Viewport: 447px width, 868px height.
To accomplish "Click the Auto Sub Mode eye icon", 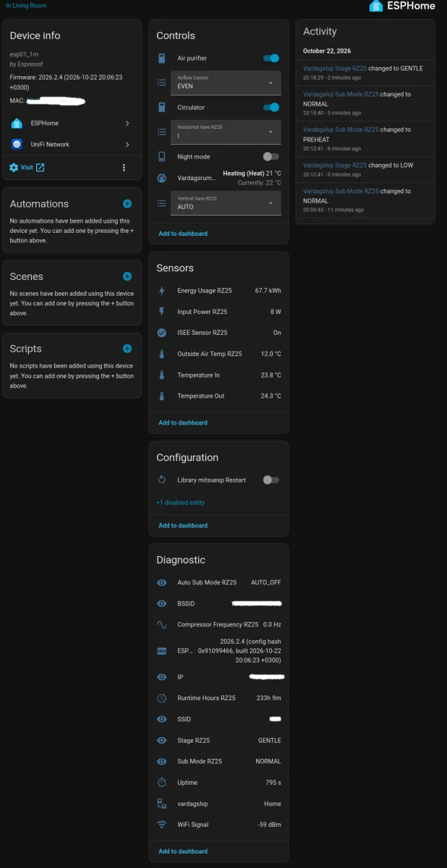I will tap(162, 582).
